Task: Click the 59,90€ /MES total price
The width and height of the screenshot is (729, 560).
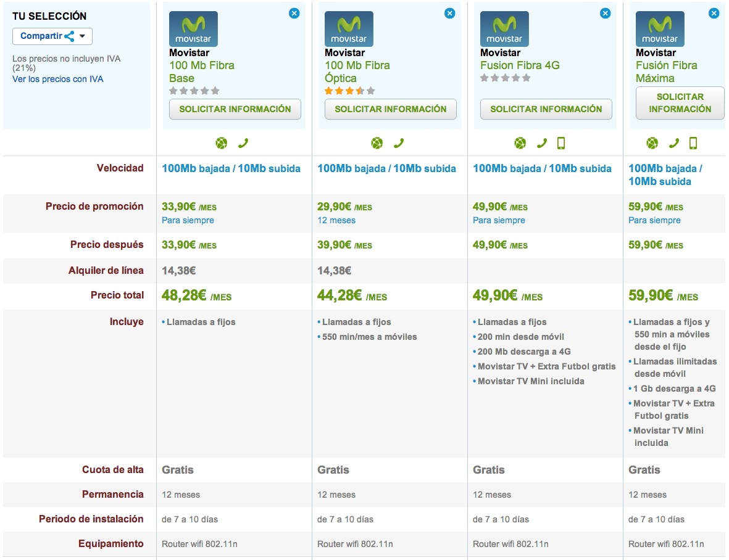Action: (663, 295)
